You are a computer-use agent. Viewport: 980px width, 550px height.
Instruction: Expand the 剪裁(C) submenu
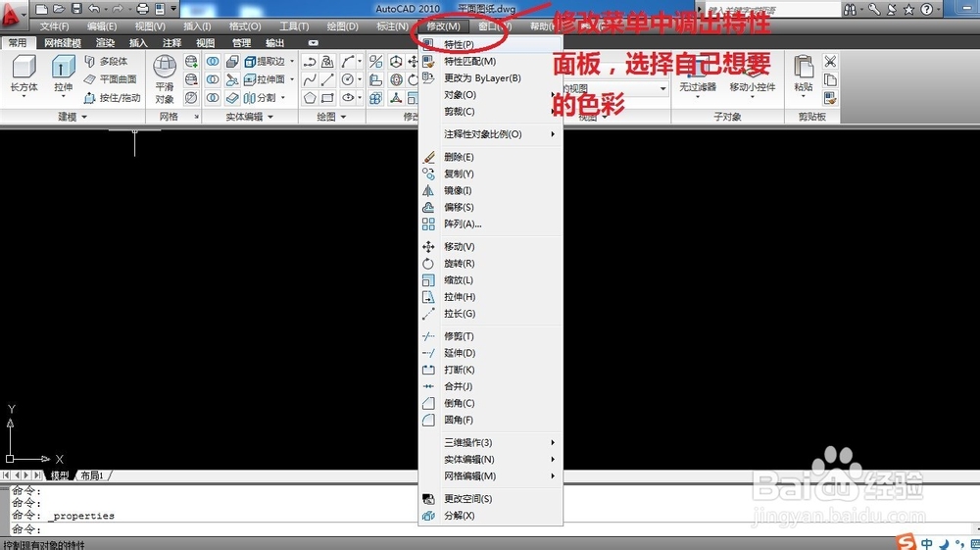(491, 111)
